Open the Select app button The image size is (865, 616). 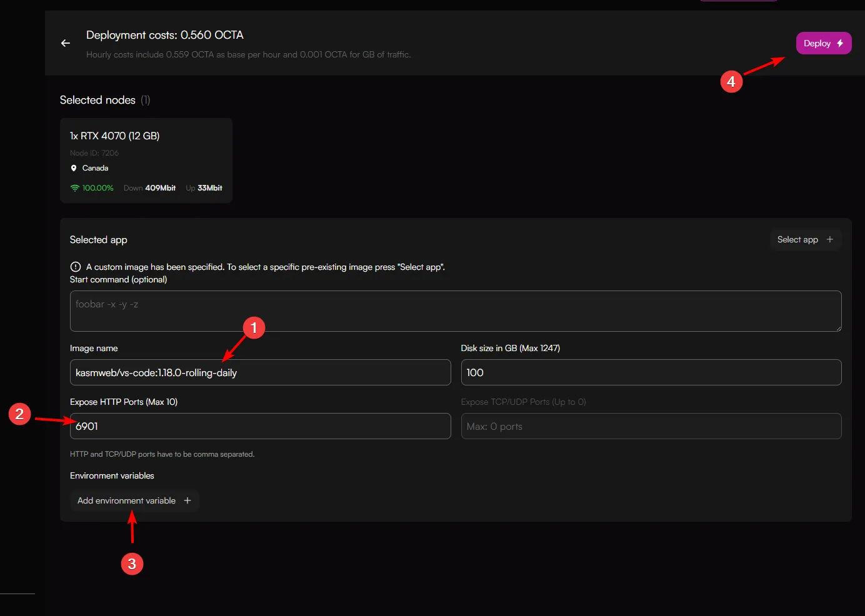point(806,239)
